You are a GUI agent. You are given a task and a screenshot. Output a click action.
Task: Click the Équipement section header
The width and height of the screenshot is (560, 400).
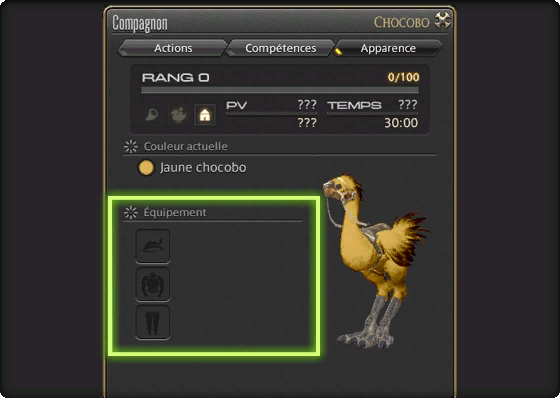(x=175, y=212)
